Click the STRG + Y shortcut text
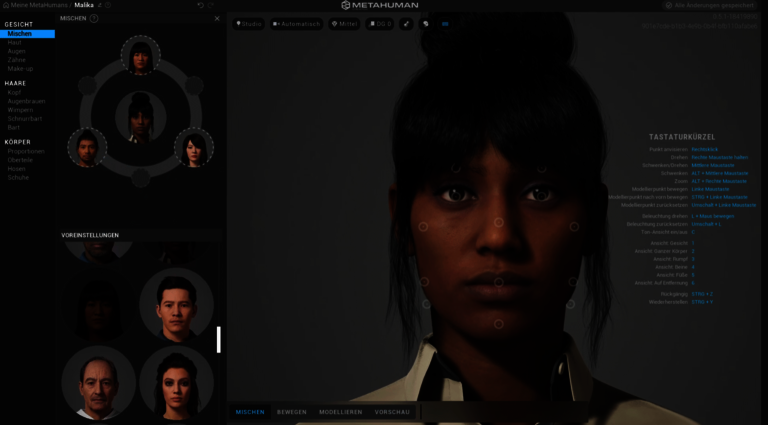Screen dimensions: 768x425 (702, 302)
